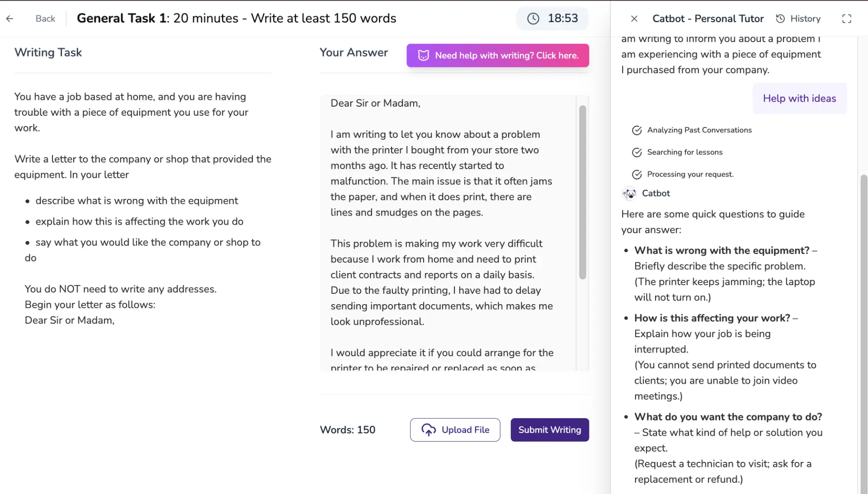Click the Analyzing Past Conversations checkmark

pyautogui.click(x=637, y=131)
